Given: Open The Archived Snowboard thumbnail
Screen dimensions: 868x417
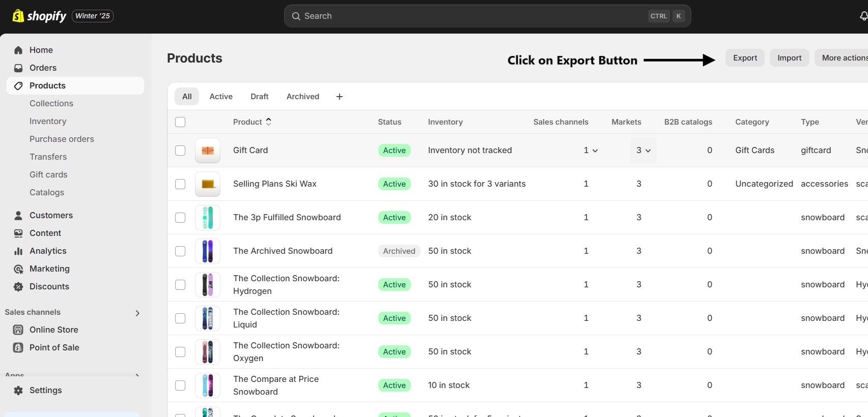Looking at the screenshot, I should 208,251.
